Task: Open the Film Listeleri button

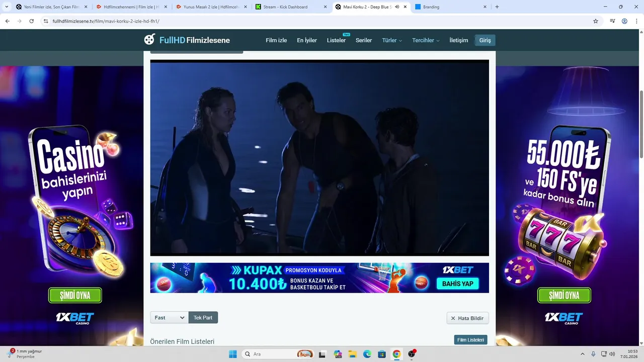Action: (470, 340)
